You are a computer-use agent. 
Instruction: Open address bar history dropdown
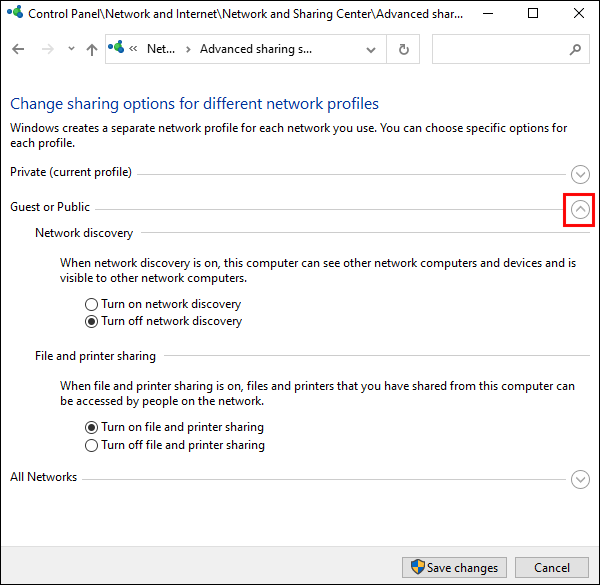coord(370,50)
